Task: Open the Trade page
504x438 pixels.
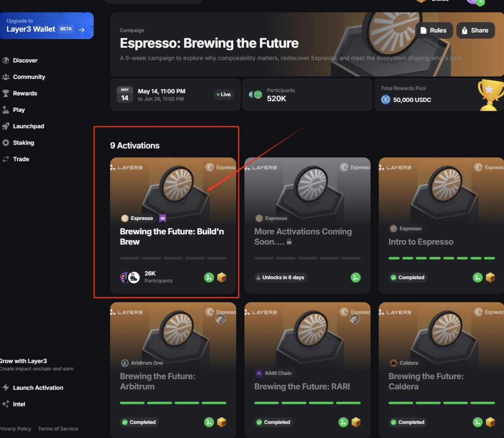Action: tap(21, 159)
